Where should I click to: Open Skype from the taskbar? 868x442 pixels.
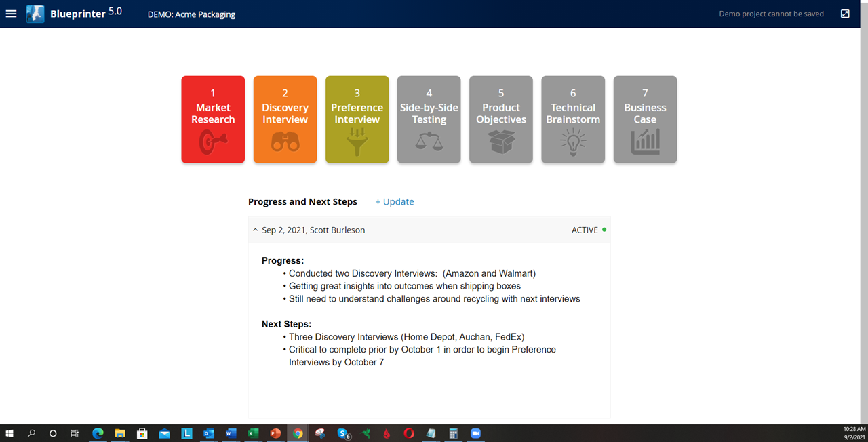(343, 433)
